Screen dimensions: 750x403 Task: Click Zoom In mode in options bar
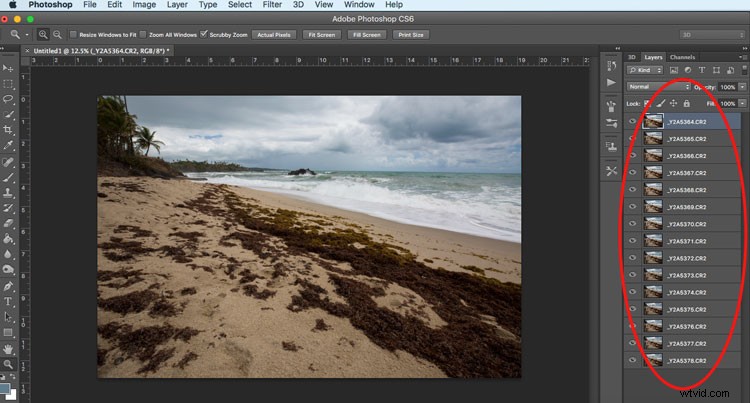(43, 34)
